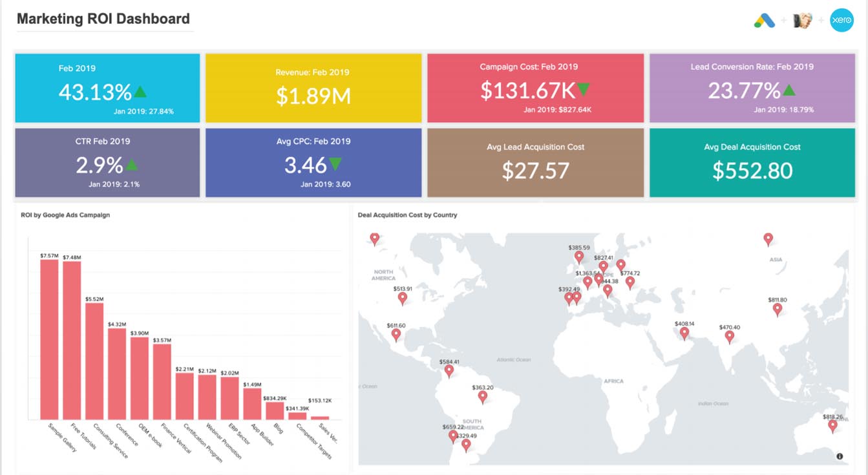Click green up arrow beside 2.9%

point(132,164)
